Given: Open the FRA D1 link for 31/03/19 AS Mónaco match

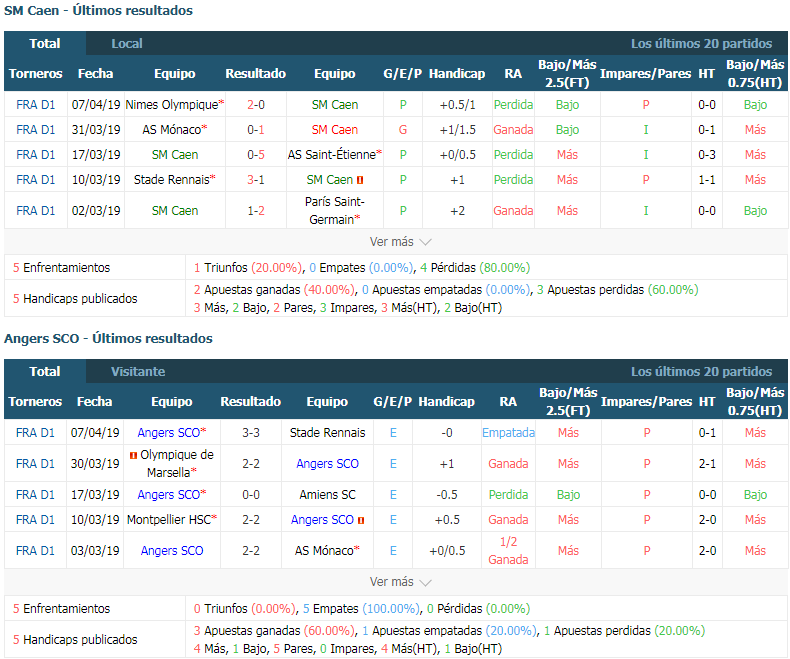Looking at the screenshot, I should click(35, 130).
